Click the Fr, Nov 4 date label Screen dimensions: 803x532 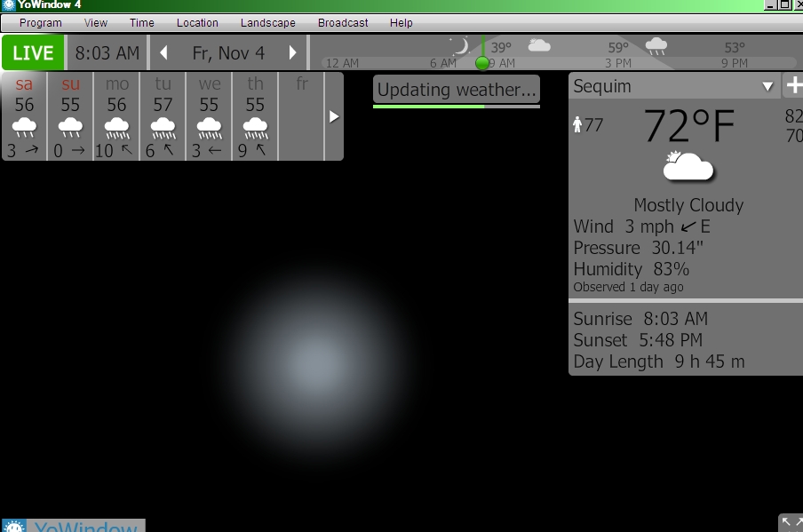(x=228, y=53)
